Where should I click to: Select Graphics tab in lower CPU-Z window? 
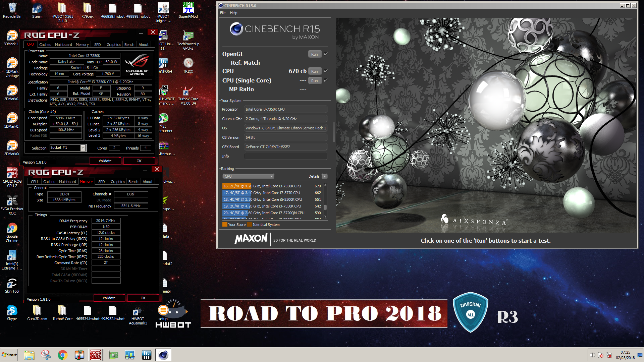coord(118,182)
